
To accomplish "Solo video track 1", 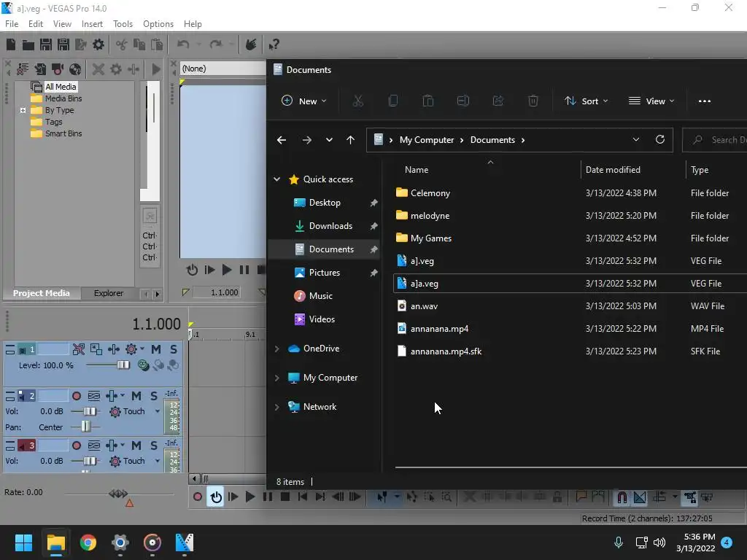I will click(174, 349).
